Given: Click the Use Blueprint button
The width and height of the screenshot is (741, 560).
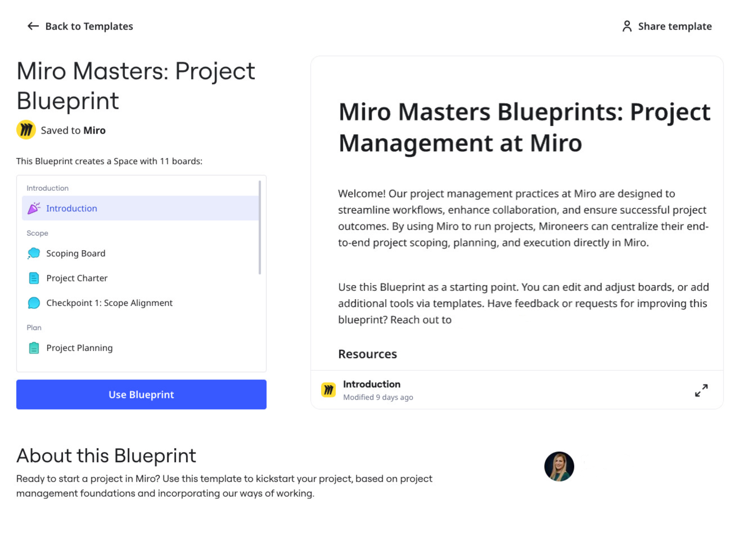Looking at the screenshot, I should 141,394.
